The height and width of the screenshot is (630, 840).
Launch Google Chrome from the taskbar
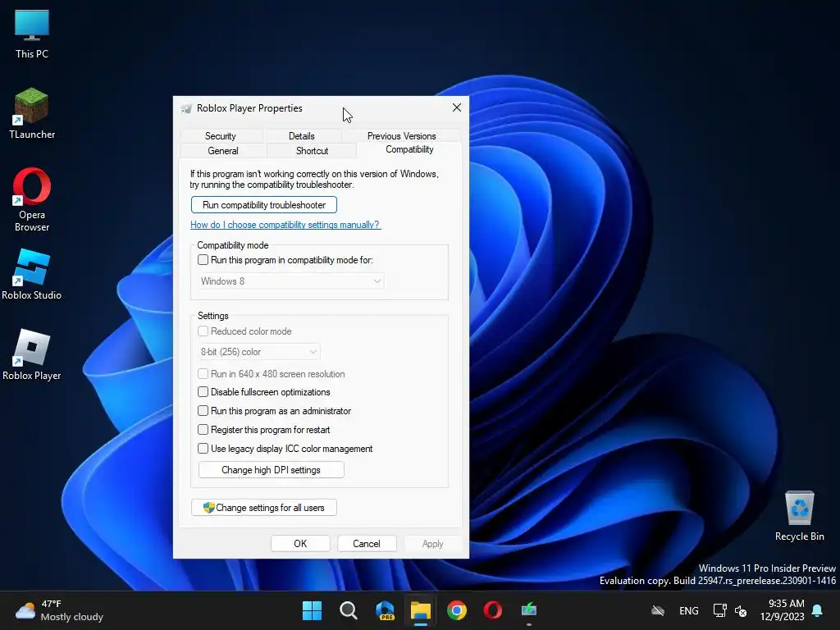click(456, 610)
